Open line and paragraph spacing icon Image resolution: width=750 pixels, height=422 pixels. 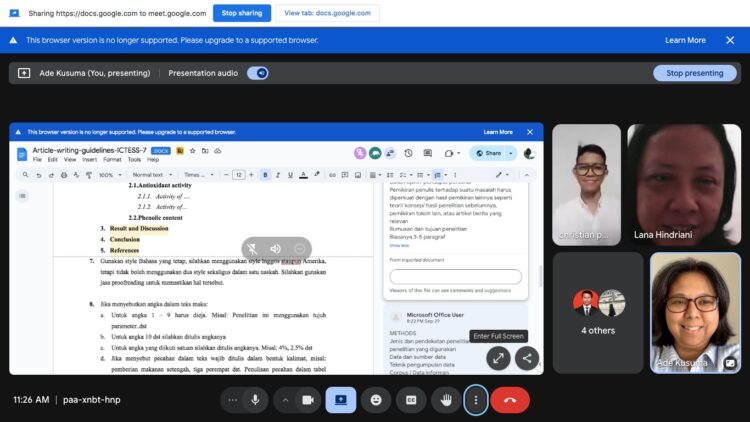point(390,175)
